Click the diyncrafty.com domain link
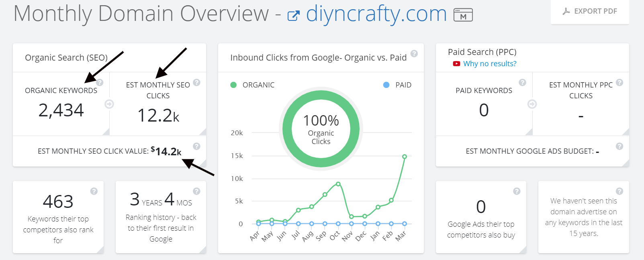The height and width of the screenshot is (260, 644). pyautogui.click(x=376, y=14)
